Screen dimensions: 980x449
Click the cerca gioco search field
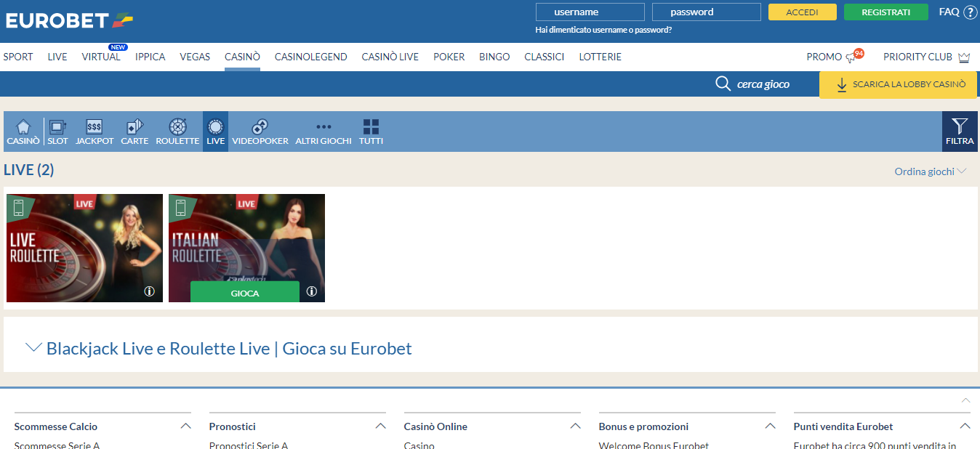coord(763,84)
